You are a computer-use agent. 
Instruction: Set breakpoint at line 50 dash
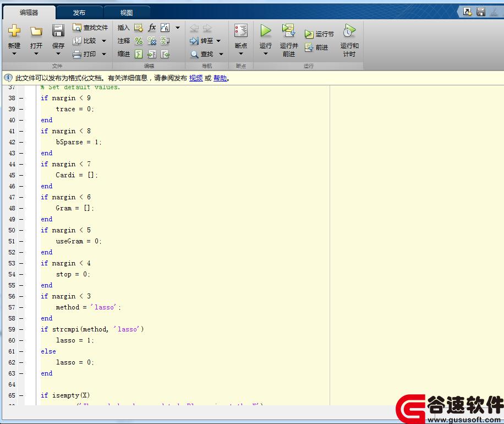[x=21, y=230]
